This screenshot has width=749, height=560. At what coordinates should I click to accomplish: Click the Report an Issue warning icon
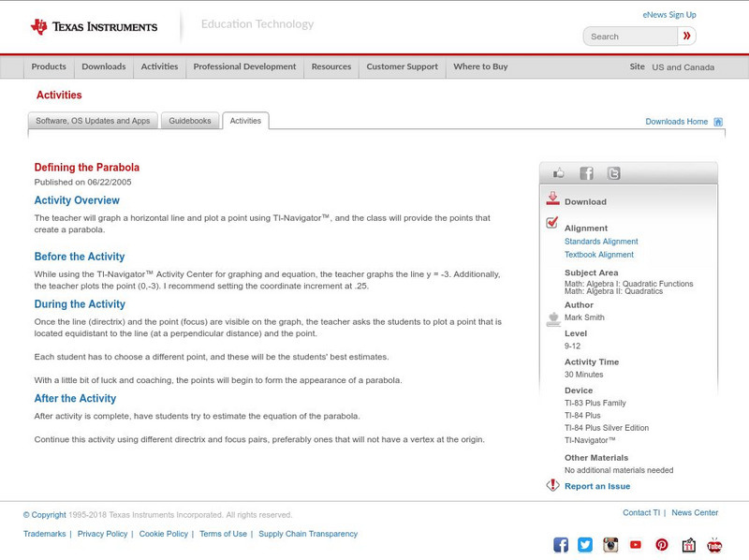(552, 485)
